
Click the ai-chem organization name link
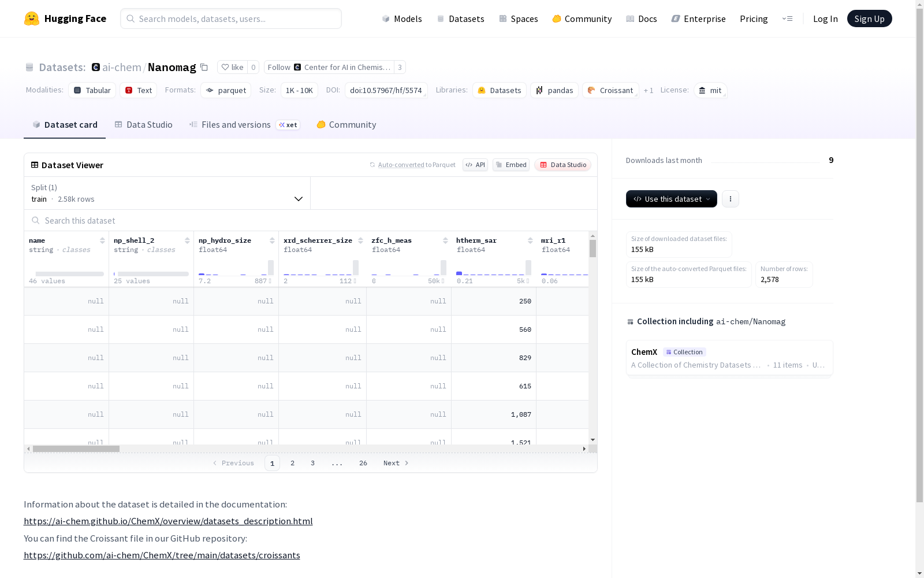pyautogui.click(x=122, y=67)
